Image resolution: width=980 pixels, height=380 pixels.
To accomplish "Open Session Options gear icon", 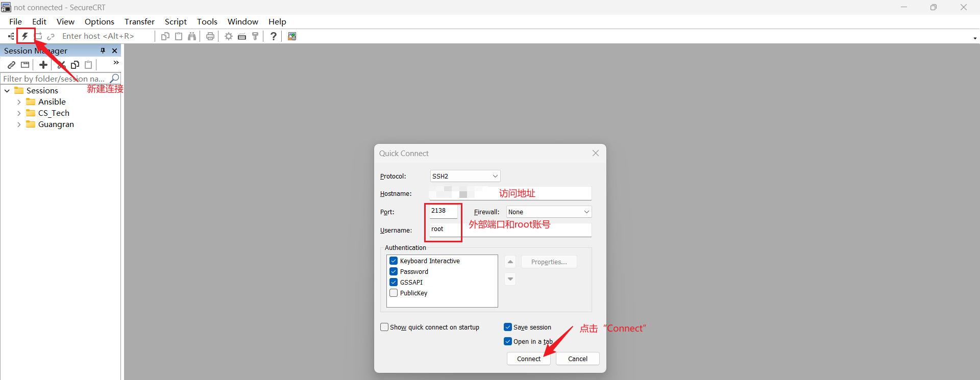I will 229,36.
